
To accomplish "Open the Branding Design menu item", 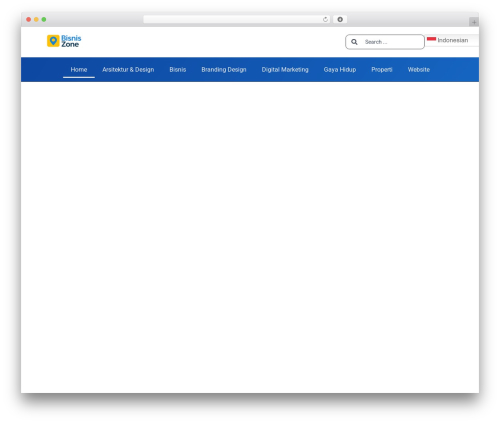I will pos(224,70).
